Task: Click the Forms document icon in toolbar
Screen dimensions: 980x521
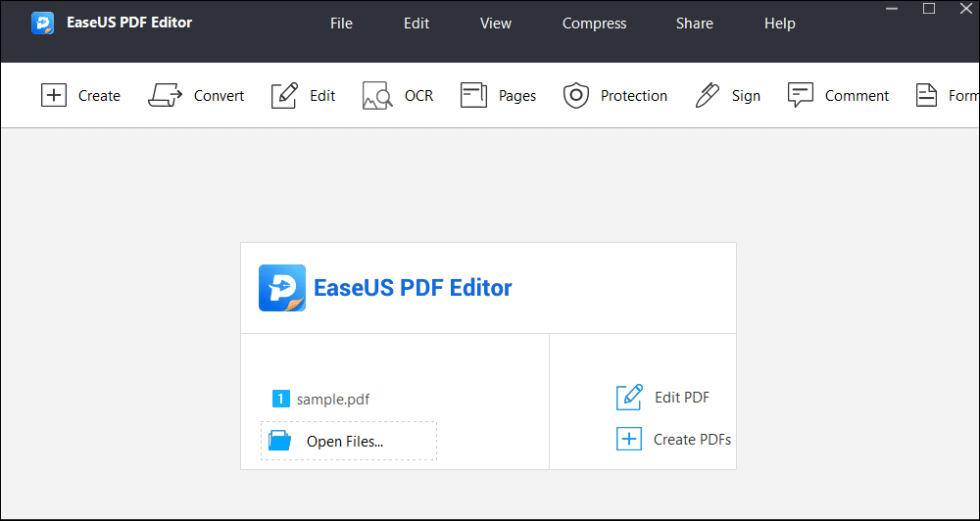Action: 926,96
